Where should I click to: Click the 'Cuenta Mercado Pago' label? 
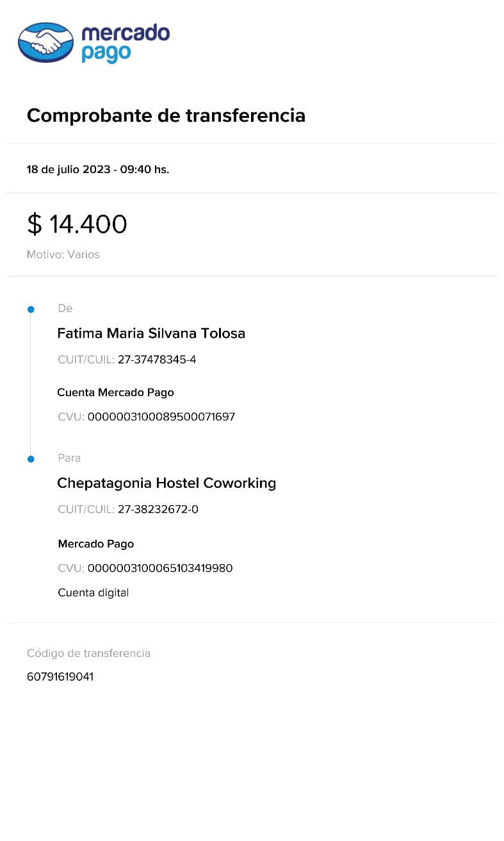click(115, 392)
